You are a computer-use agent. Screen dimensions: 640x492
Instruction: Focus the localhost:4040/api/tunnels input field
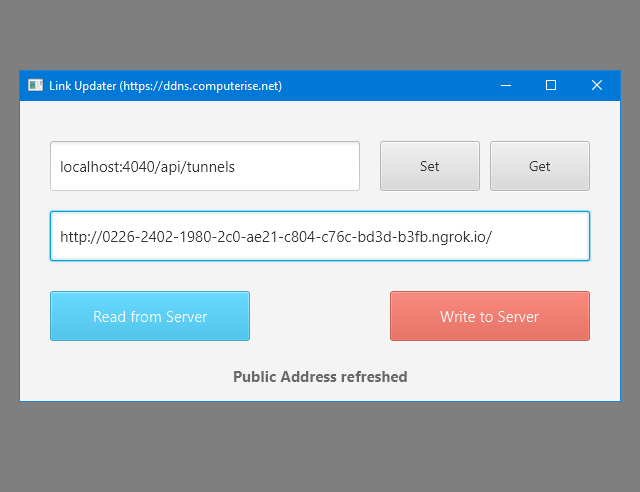(x=205, y=166)
